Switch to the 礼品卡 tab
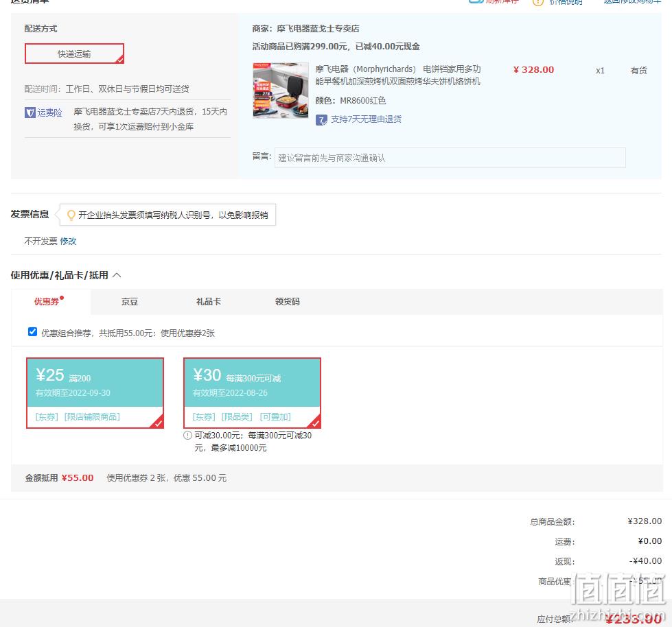Viewport: 672px width, 627px height. coord(208,302)
